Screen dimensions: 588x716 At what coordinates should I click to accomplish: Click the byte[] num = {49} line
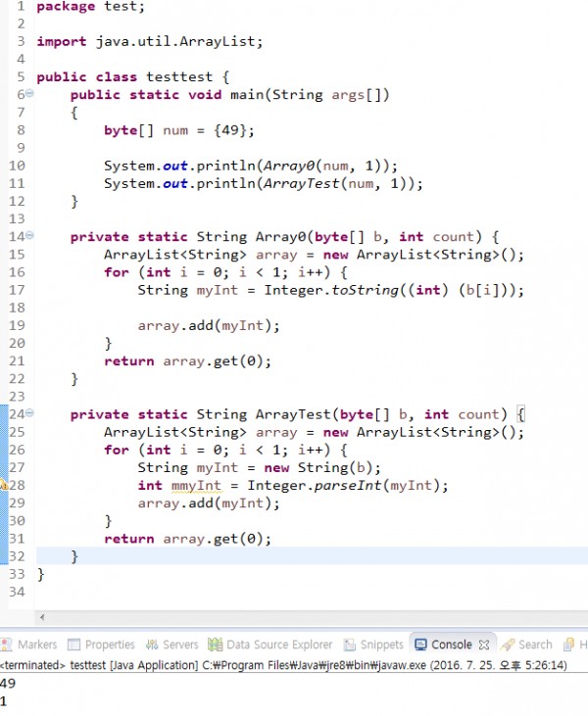tap(179, 130)
